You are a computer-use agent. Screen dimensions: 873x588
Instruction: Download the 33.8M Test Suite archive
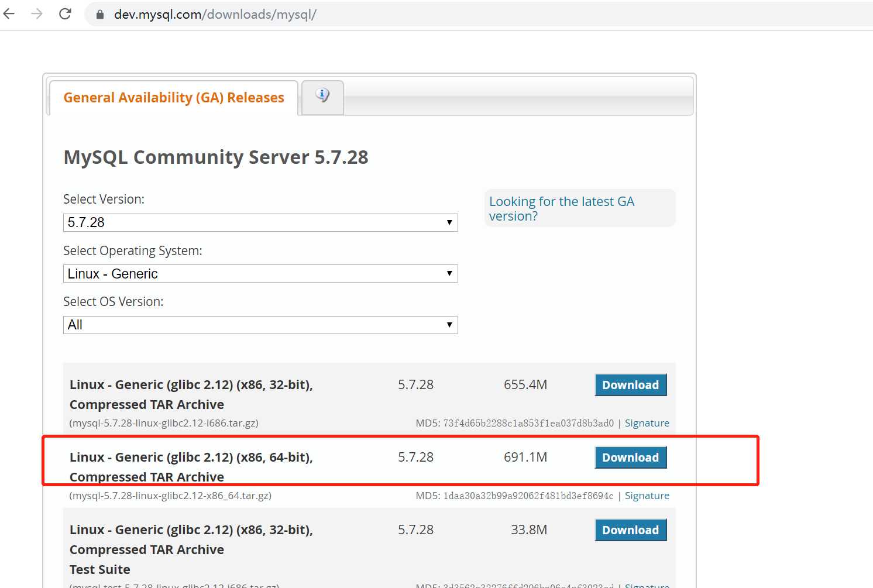pos(631,530)
